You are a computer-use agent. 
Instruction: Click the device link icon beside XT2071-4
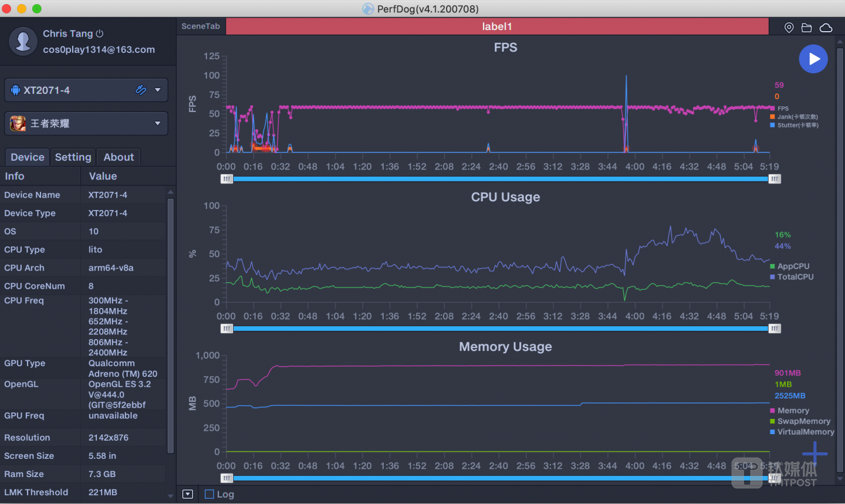tap(141, 90)
